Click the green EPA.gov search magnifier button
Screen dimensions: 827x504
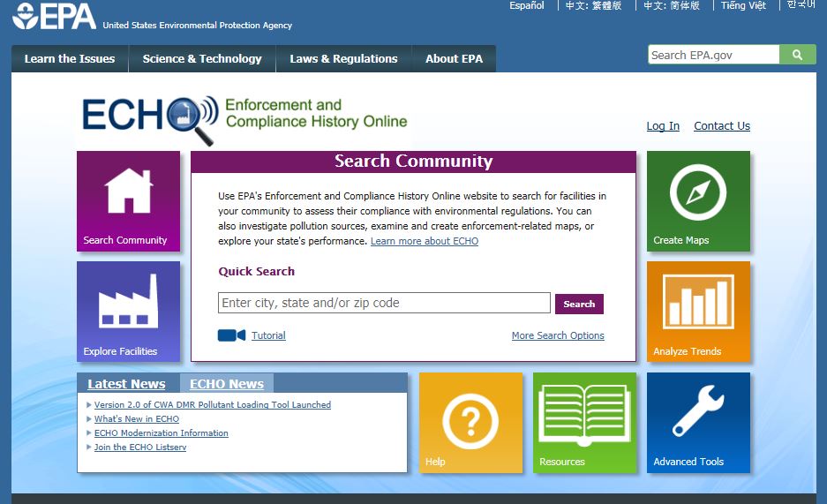(x=798, y=55)
